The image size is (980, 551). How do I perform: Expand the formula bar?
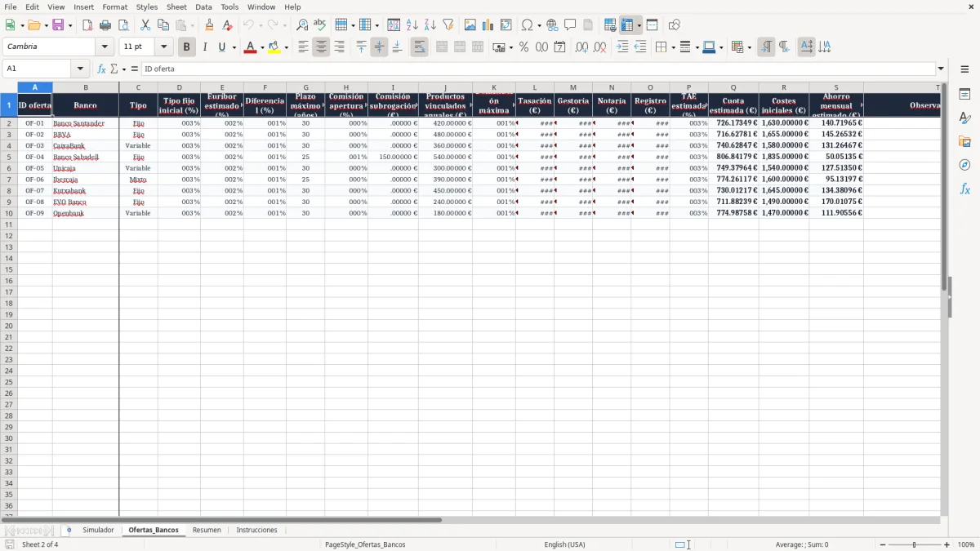point(941,69)
